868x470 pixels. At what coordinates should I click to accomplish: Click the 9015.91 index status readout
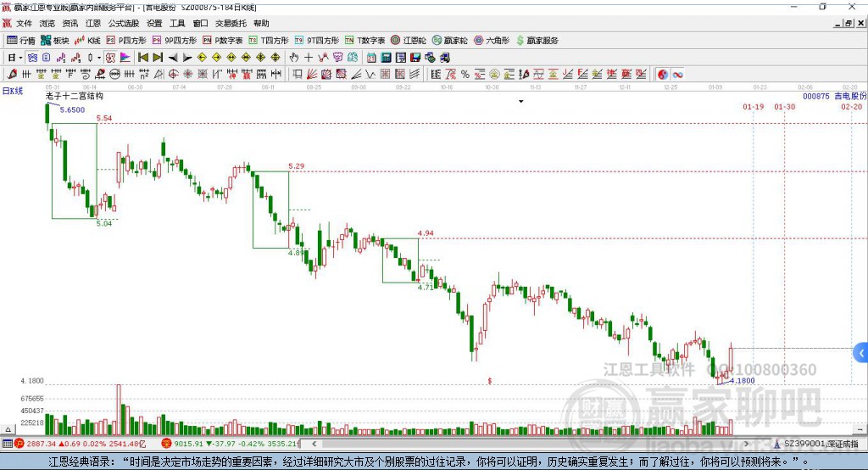pos(236,444)
